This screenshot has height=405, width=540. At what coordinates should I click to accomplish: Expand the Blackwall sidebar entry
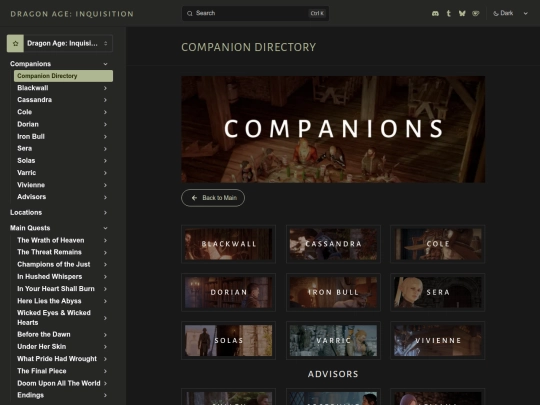105,88
